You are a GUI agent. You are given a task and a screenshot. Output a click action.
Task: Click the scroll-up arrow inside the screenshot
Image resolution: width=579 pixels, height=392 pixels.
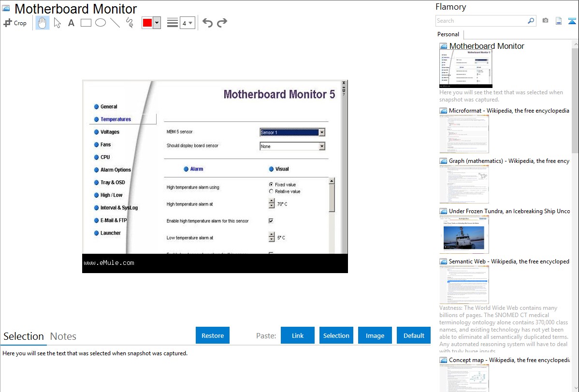pos(332,181)
